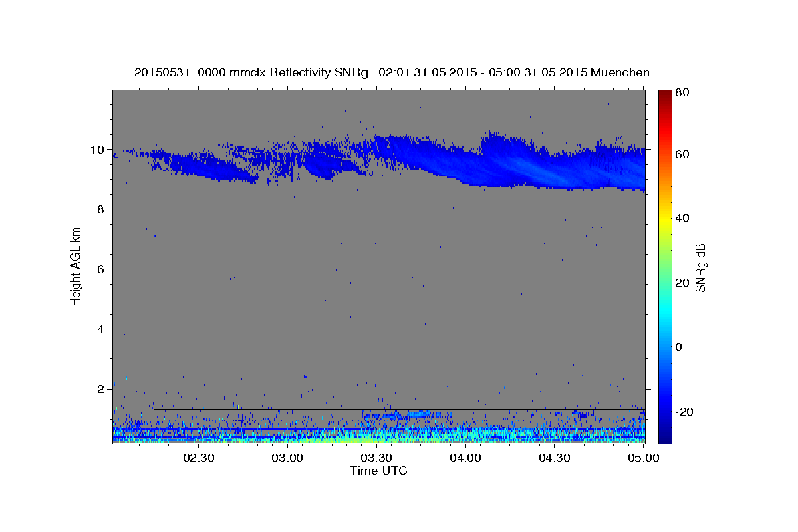798x532 pixels.
Task: Select the 03:00 time tick label
Action: 287,458
